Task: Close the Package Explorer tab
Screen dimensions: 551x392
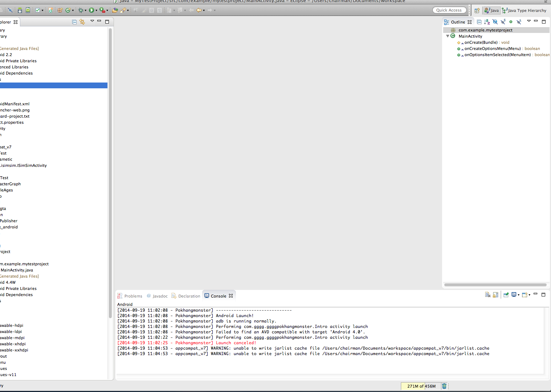Action: [x=16, y=22]
